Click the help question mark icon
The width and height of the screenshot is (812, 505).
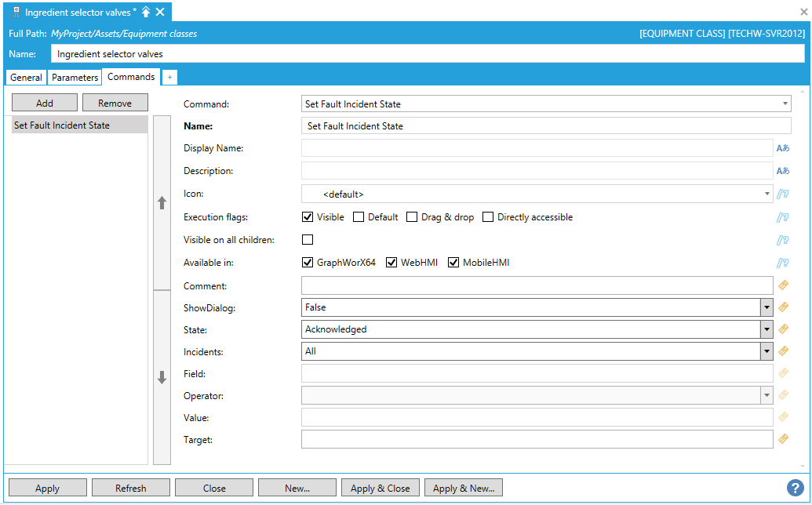pyautogui.click(x=796, y=488)
